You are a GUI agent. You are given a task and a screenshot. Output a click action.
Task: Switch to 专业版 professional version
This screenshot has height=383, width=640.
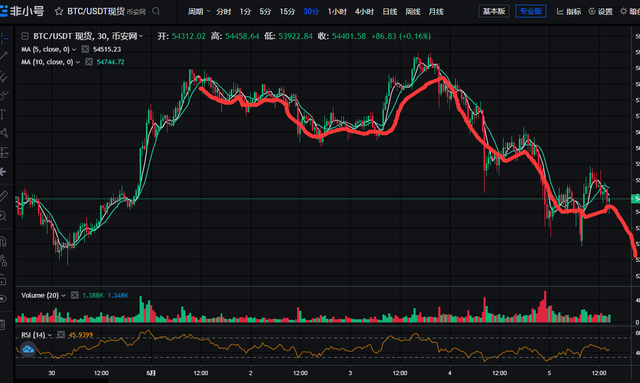tap(531, 11)
